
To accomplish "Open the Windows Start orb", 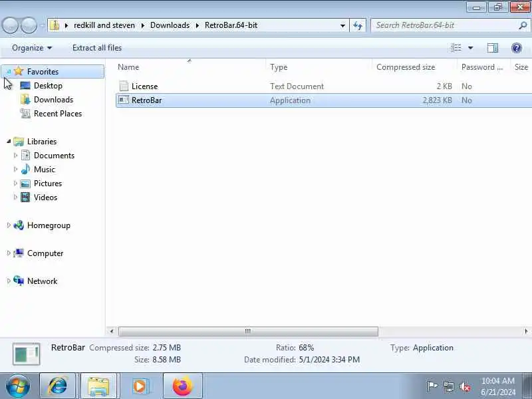I will (x=17, y=386).
